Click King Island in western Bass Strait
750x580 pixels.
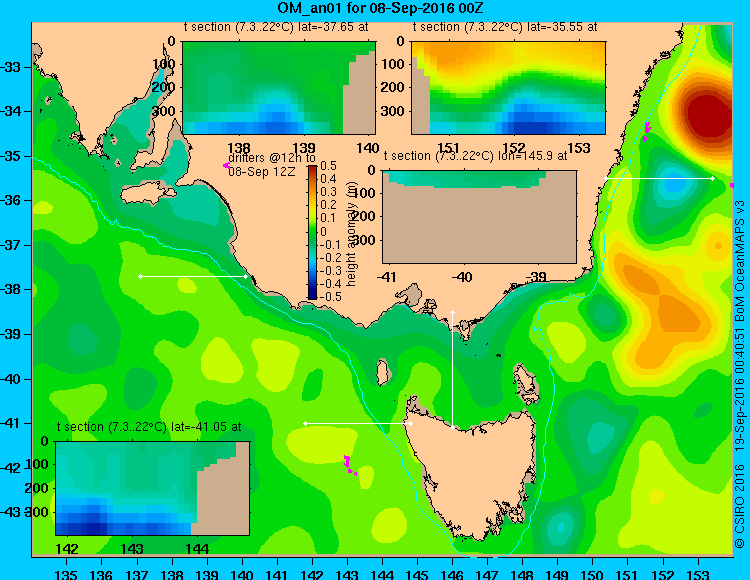click(382, 372)
